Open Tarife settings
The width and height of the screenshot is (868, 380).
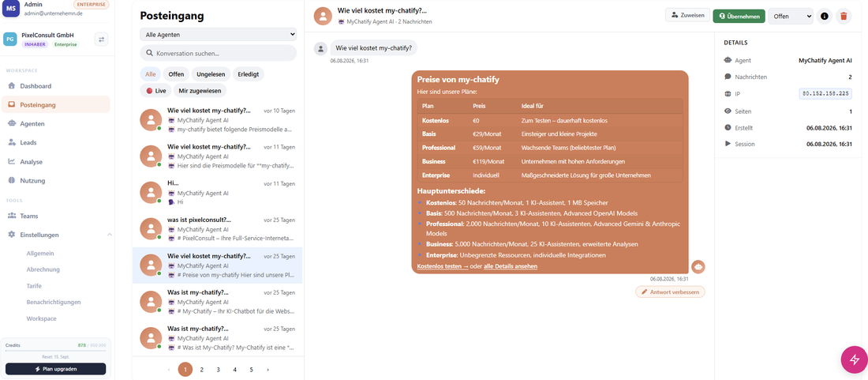point(34,286)
